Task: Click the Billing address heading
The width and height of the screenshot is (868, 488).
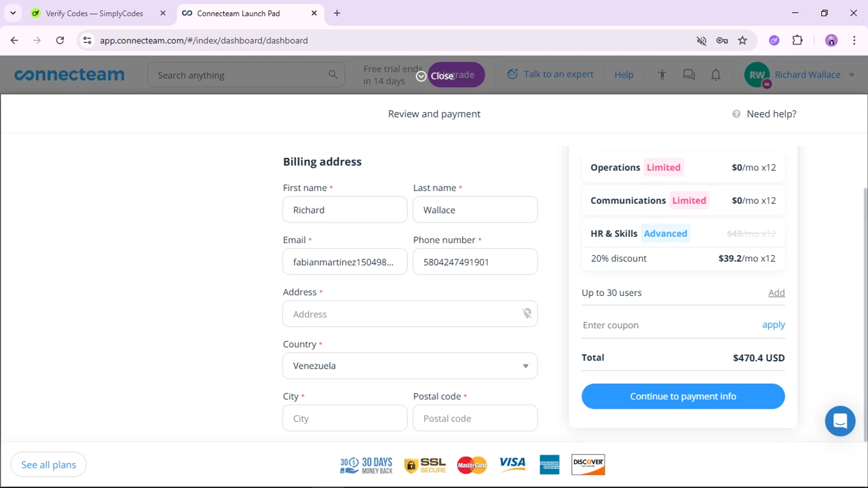Action: click(x=322, y=162)
